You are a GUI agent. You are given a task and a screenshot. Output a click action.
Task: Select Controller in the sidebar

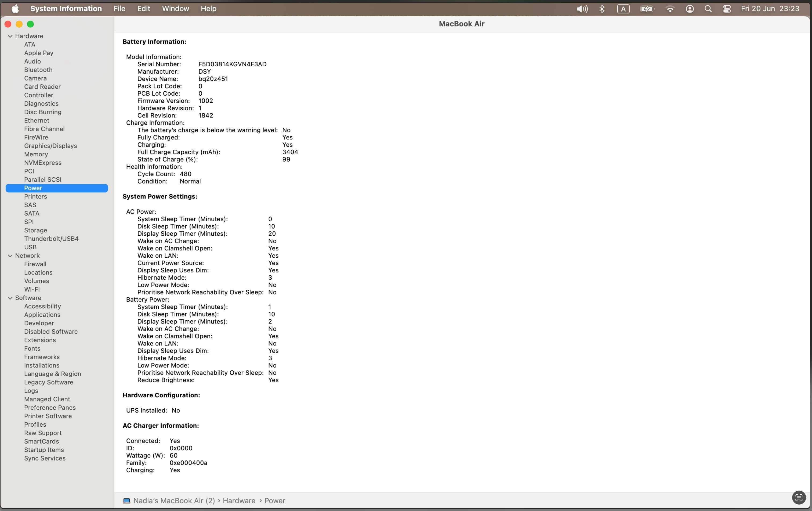click(39, 95)
